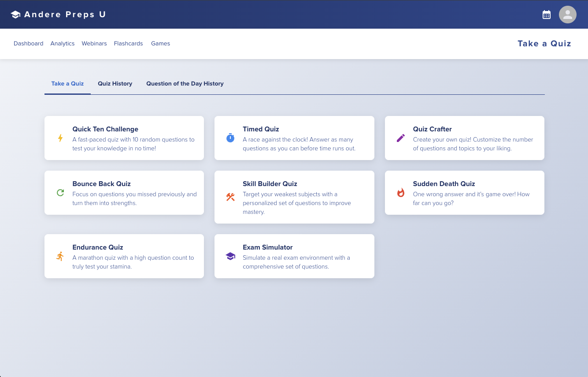The width and height of the screenshot is (588, 377).
Task: Navigate to Webinars
Action: (x=94, y=44)
